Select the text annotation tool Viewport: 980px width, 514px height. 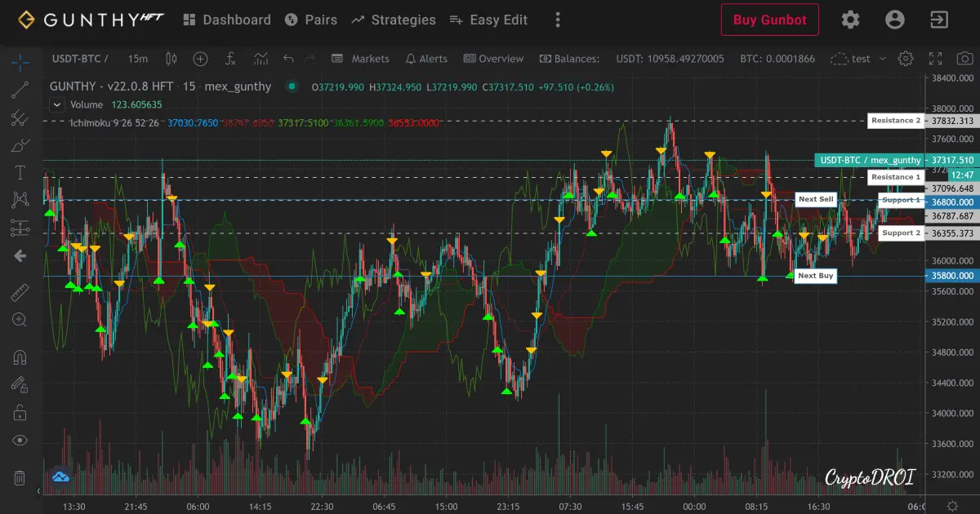pos(20,172)
